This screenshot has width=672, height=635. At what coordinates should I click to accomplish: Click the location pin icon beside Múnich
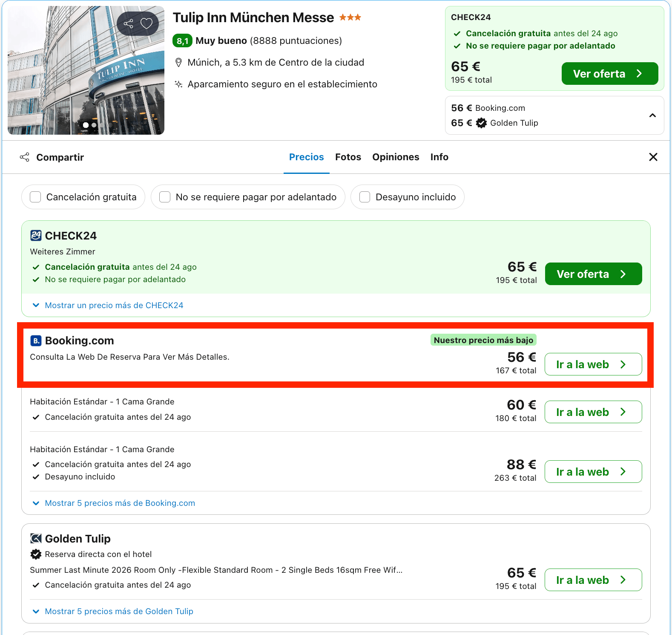(x=179, y=63)
